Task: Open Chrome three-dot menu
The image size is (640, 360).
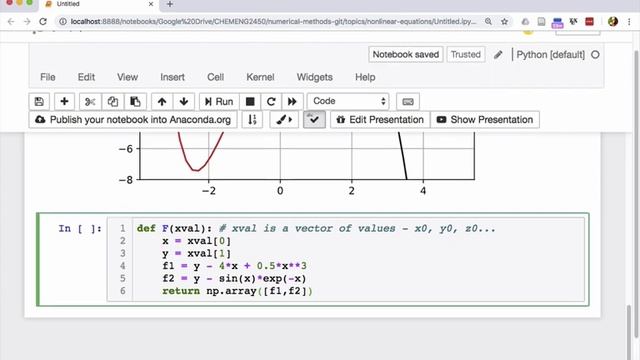Action: coord(629,22)
